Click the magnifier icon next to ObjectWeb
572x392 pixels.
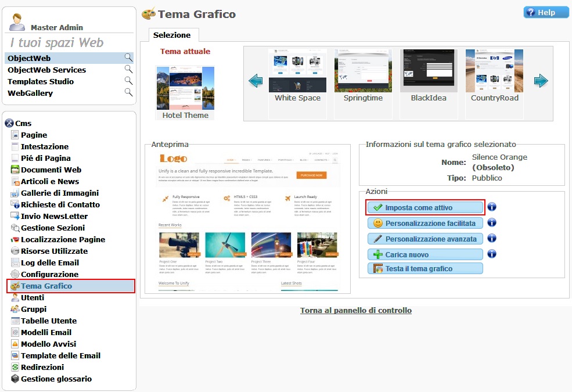tap(128, 57)
